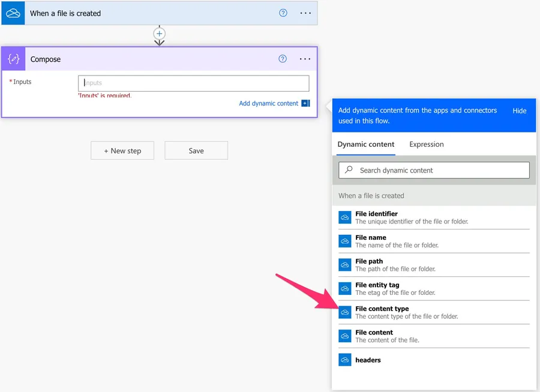540x392 pixels.
Task: Open the Compose action's ellipsis menu
Action: 305,59
